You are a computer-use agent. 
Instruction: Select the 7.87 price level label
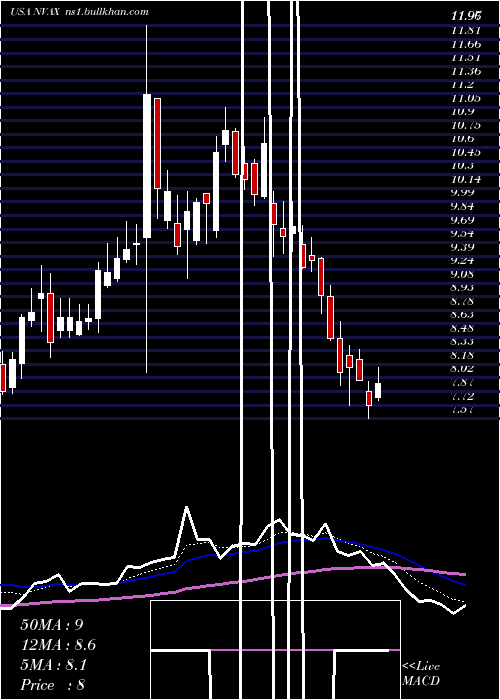click(464, 382)
